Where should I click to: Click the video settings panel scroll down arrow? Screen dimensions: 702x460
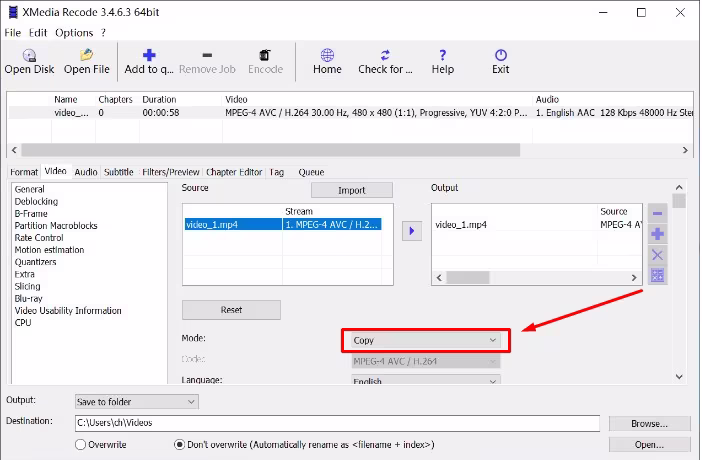pos(679,377)
